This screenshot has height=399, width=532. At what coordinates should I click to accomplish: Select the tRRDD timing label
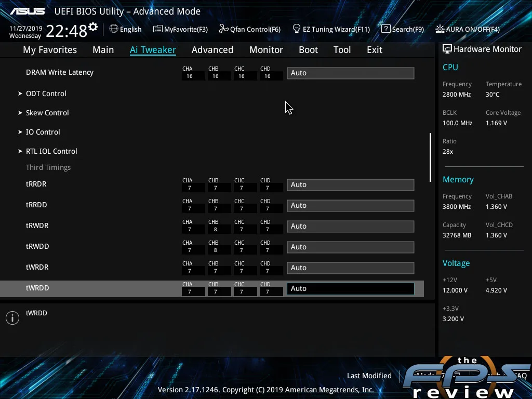pos(36,205)
